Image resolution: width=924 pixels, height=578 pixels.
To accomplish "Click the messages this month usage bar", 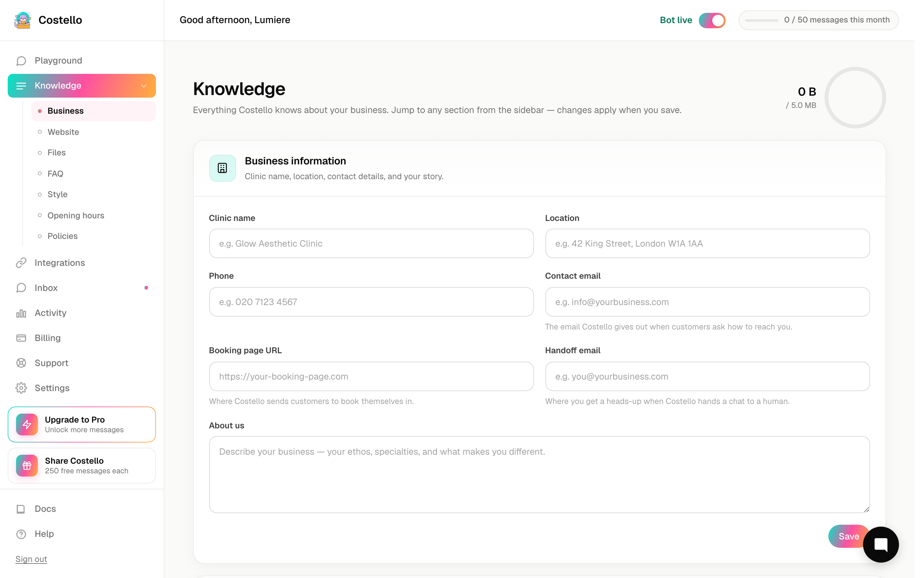I will click(x=818, y=20).
